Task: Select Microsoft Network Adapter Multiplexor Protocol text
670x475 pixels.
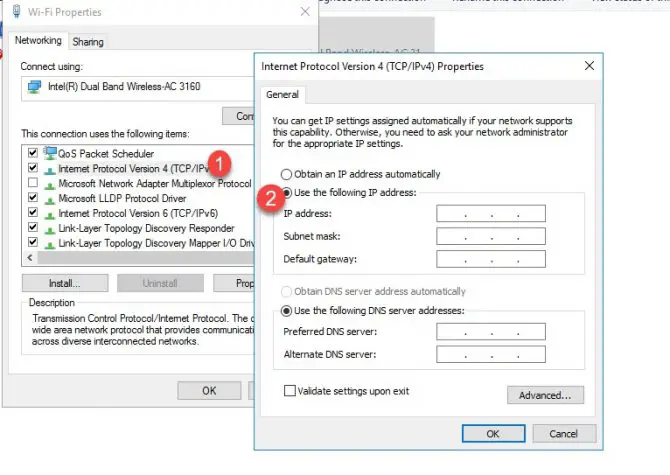Action: coord(155,184)
